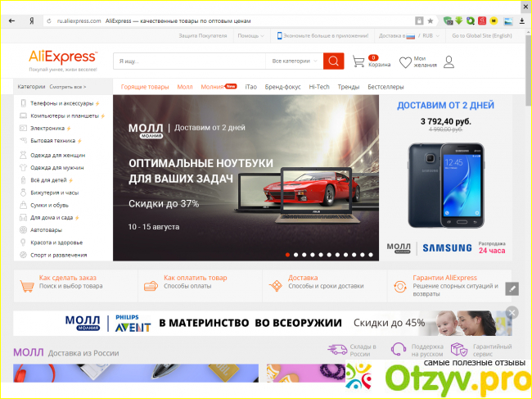Click the AliExpress logo

pyautogui.click(x=63, y=58)
